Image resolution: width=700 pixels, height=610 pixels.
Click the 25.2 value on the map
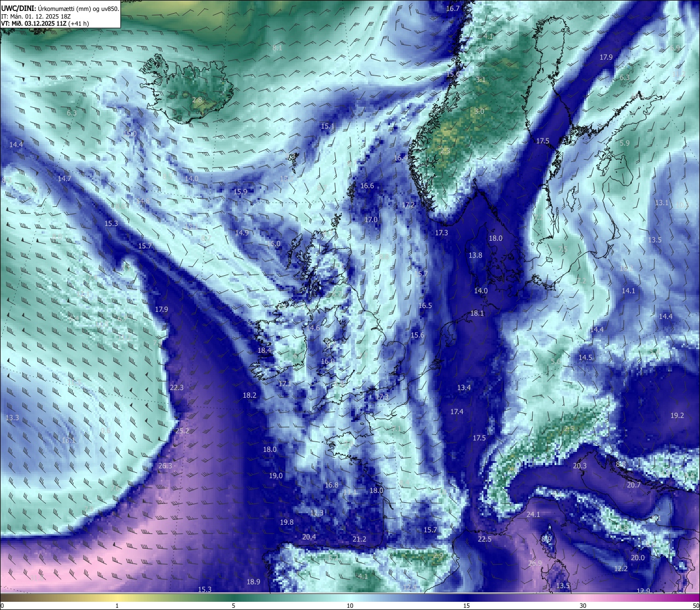tap(182, 431)
